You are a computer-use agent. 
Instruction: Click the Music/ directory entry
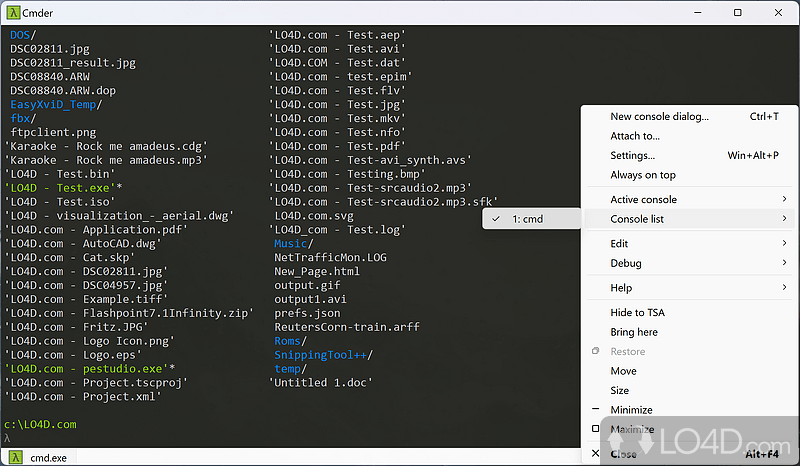click(294, 244)
